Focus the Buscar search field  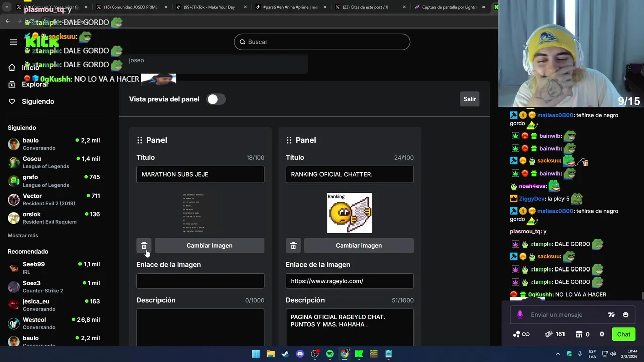click(322, 42)
